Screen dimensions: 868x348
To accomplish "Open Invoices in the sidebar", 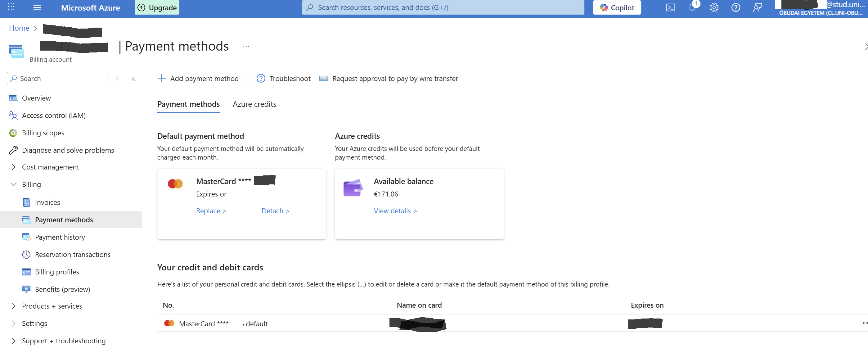I will tap(47, 202).
